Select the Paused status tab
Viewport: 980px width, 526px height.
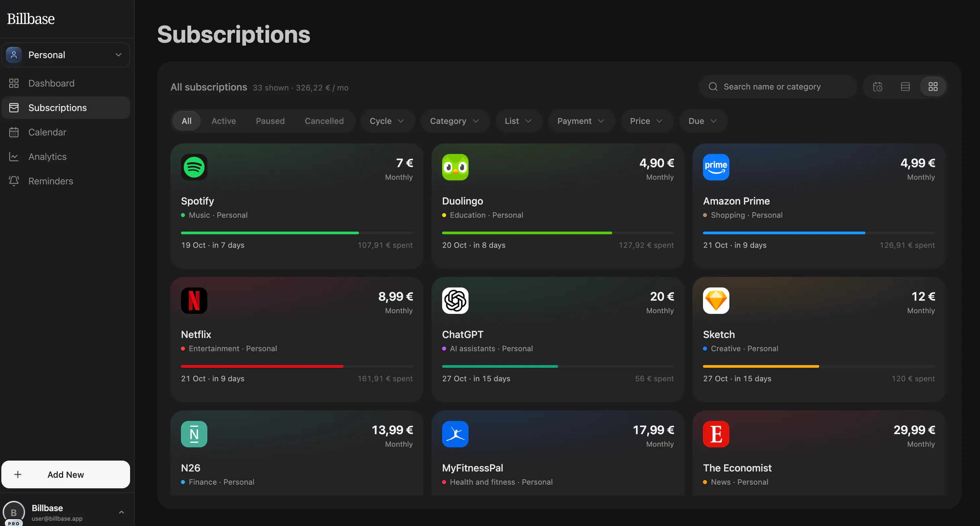(270, 121)
